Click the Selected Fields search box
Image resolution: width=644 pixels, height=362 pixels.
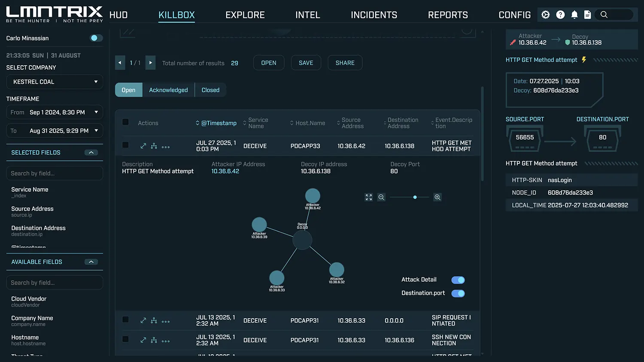coord(55,173)
